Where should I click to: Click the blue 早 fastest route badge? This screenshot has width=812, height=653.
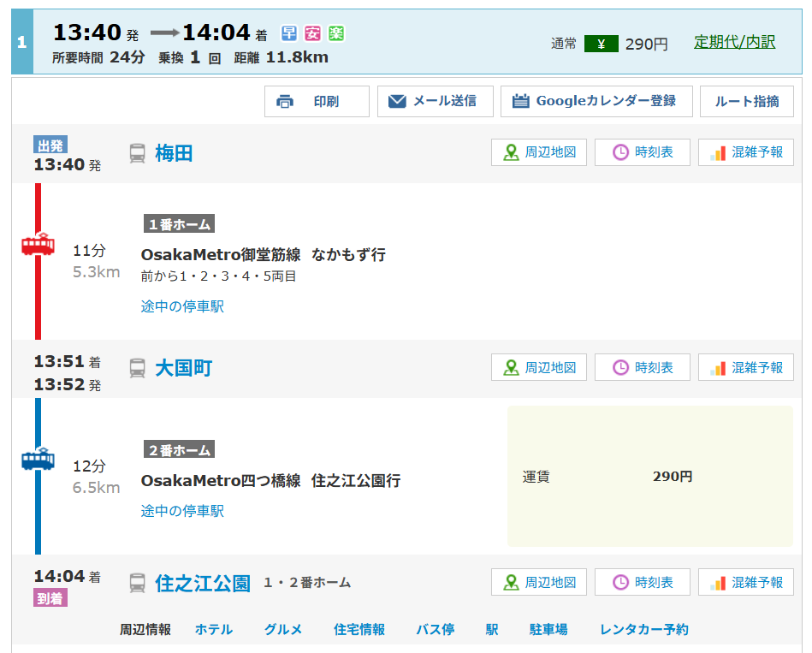tap(289, 33)
